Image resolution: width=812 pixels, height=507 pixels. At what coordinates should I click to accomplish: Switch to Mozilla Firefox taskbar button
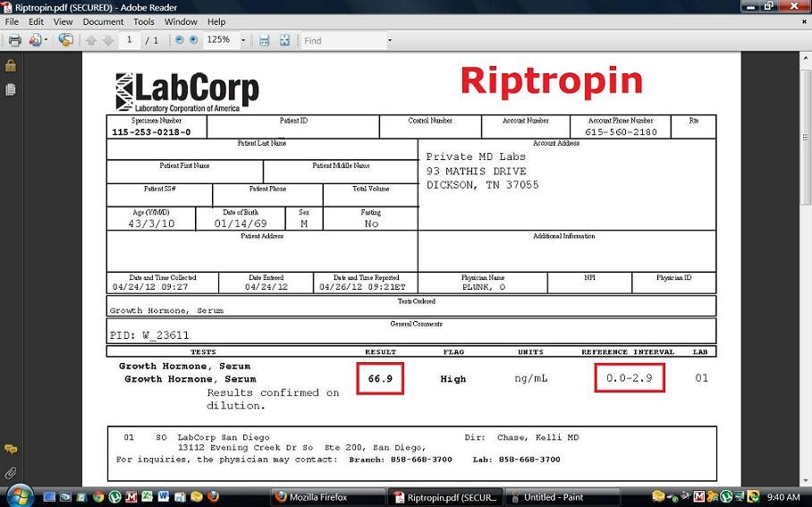[x=326, y=497]
